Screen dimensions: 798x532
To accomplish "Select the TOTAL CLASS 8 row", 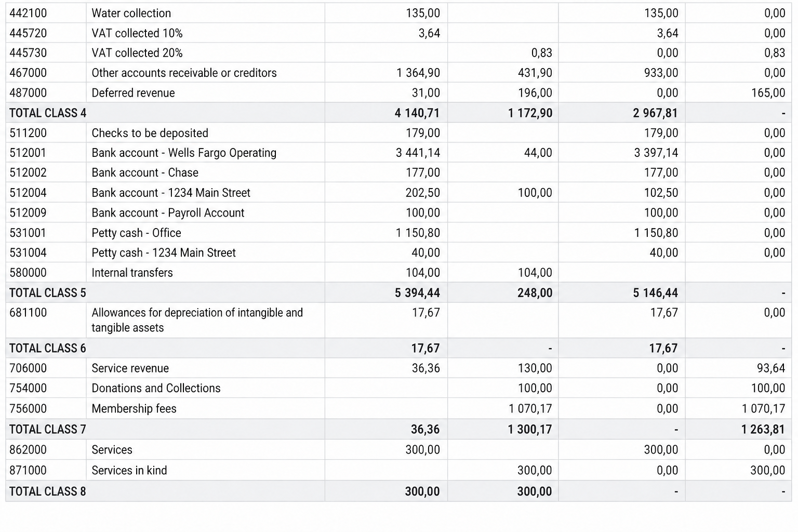I will click(x=398, y=491).
